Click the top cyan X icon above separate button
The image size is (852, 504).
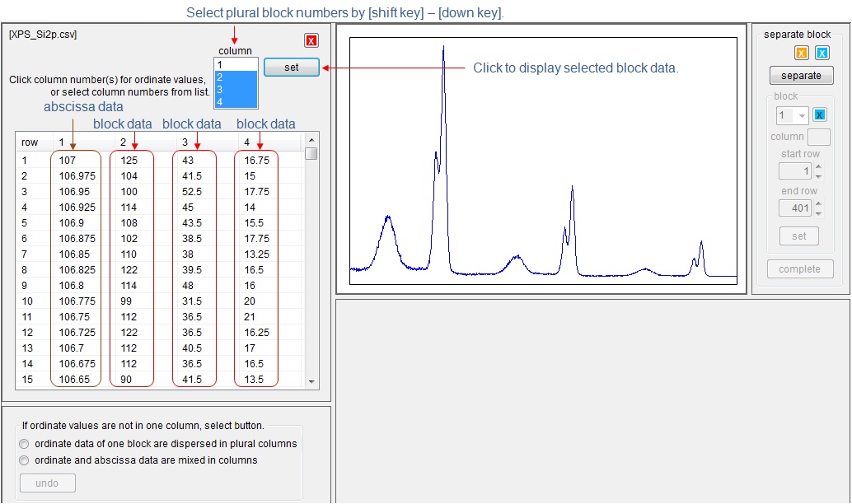tap(822, 54)
